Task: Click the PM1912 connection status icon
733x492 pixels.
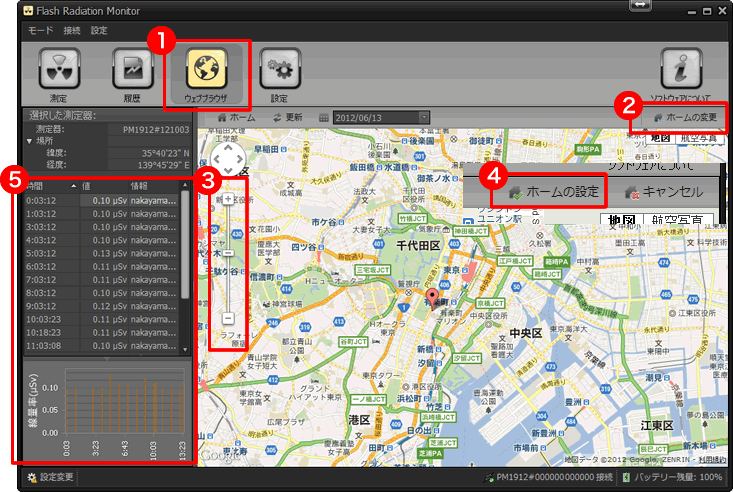Action: (489, 478)
